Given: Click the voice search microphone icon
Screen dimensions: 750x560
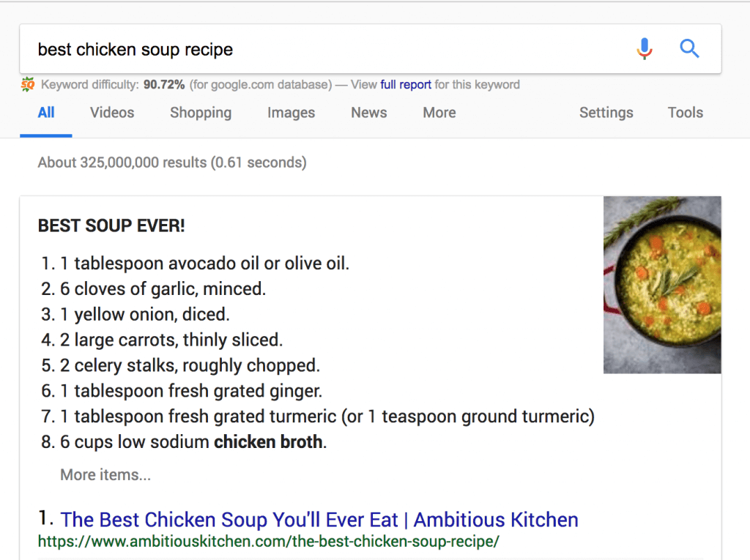Looking at the screenshot, I should click(x=644, y=48).
